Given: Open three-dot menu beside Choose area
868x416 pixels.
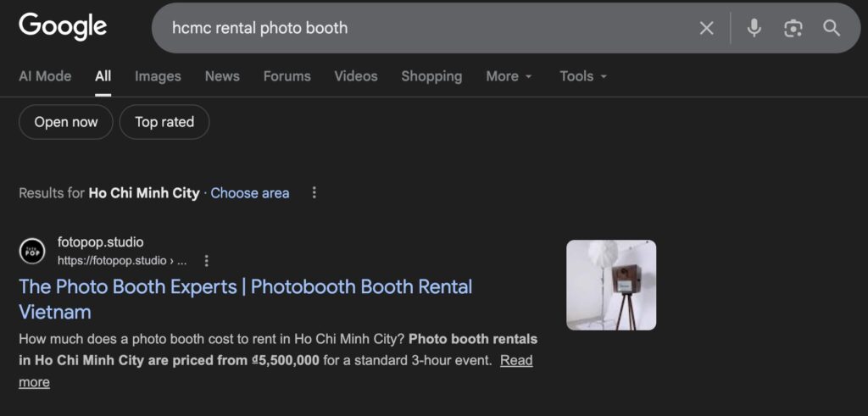Looking at the screenshot, I should 314,193.
